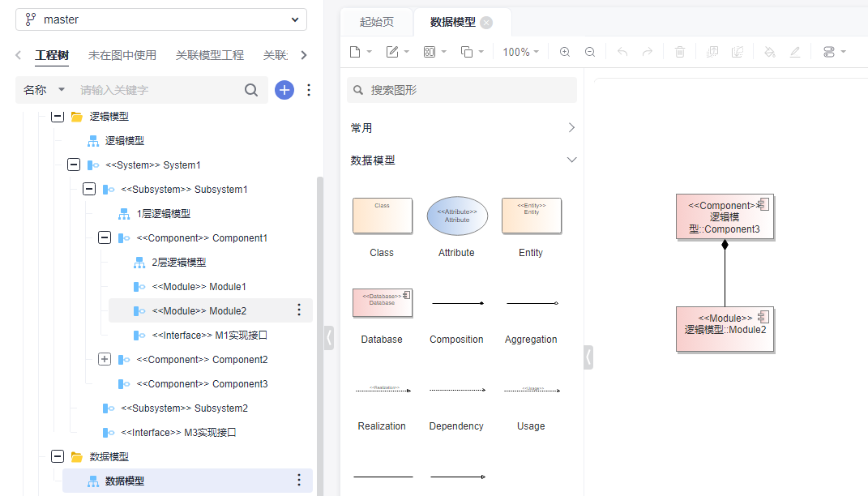Expand the Component2 tree node
Viewport: 868px width, 496px height.
(105, 359)
